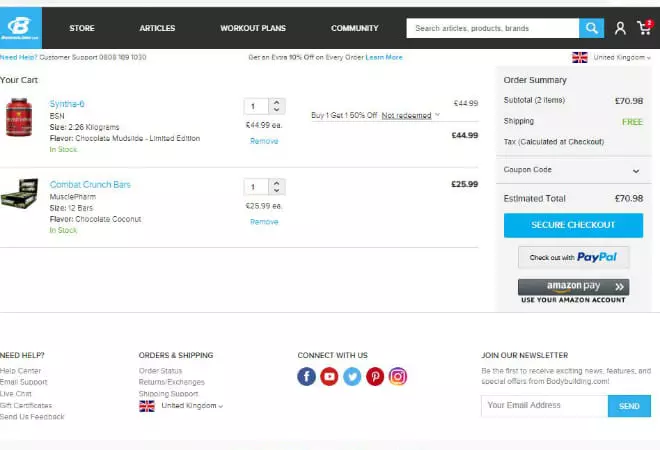Open the United Kingdom dropdown in header
This screenshot has width=660, height=450.
[x=622, y=57]
